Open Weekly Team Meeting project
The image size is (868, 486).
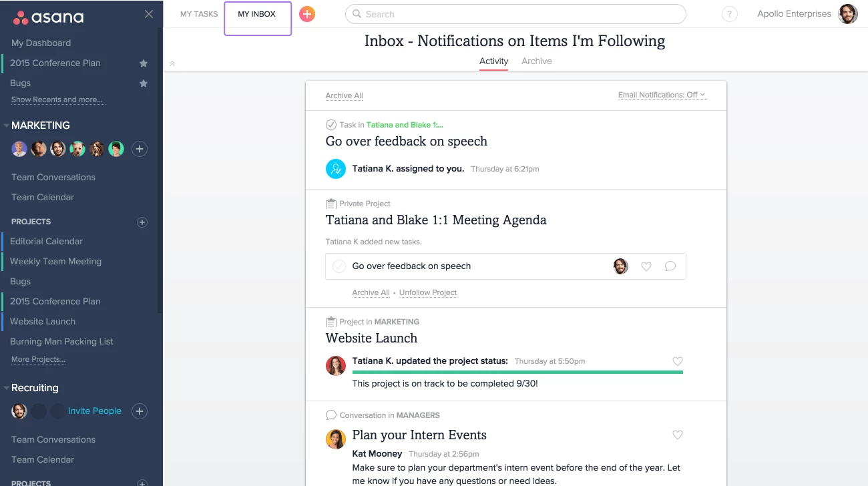pos(55,262)
